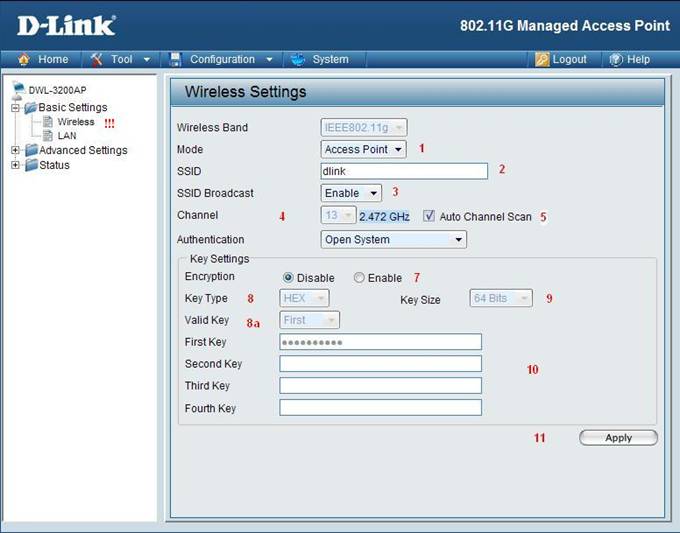This screenshot has width=680, height=533.
Task: Click the Apply button
Action: tap(618, 438)
